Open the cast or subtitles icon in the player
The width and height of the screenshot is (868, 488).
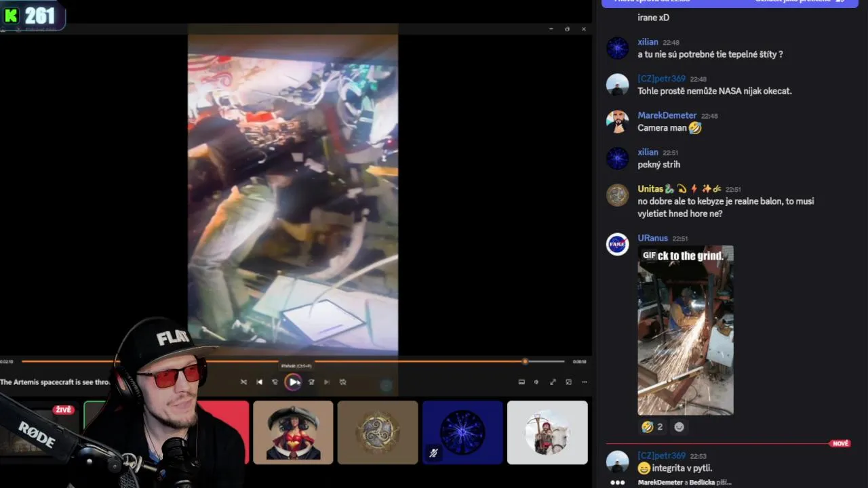(521, 382)
